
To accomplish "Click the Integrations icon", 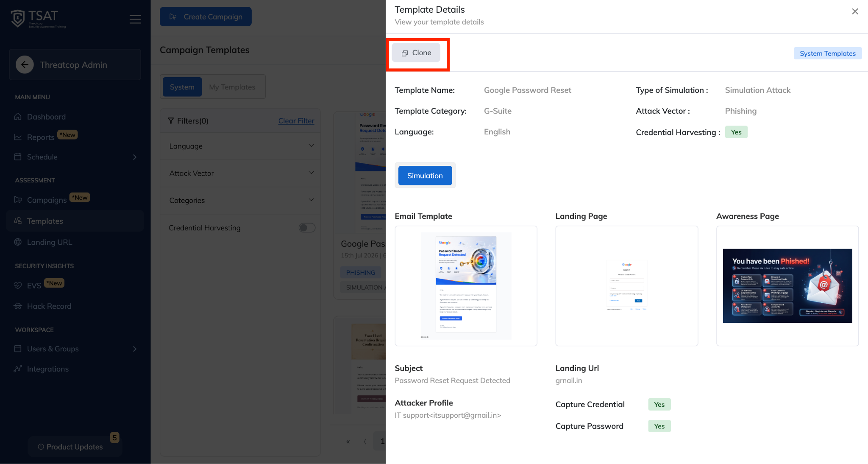I will pos(18,369).
